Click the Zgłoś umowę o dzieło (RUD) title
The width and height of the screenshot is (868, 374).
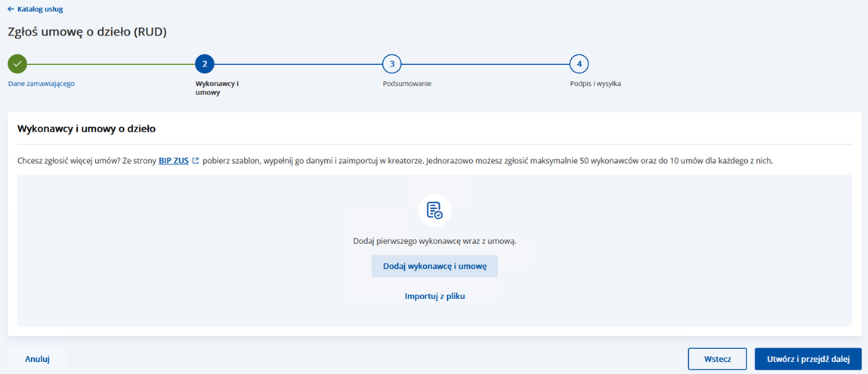coord(87,32)
